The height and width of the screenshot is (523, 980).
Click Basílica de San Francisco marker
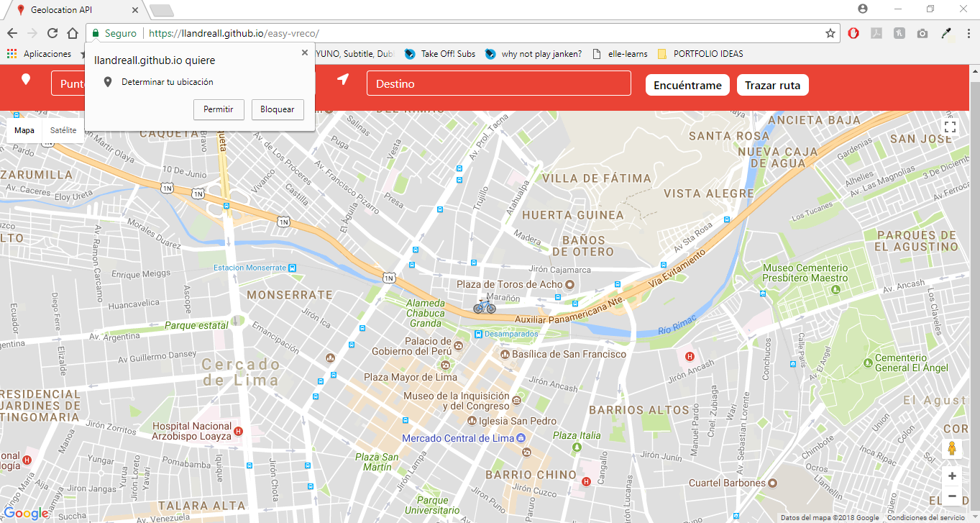click(505, 354)
